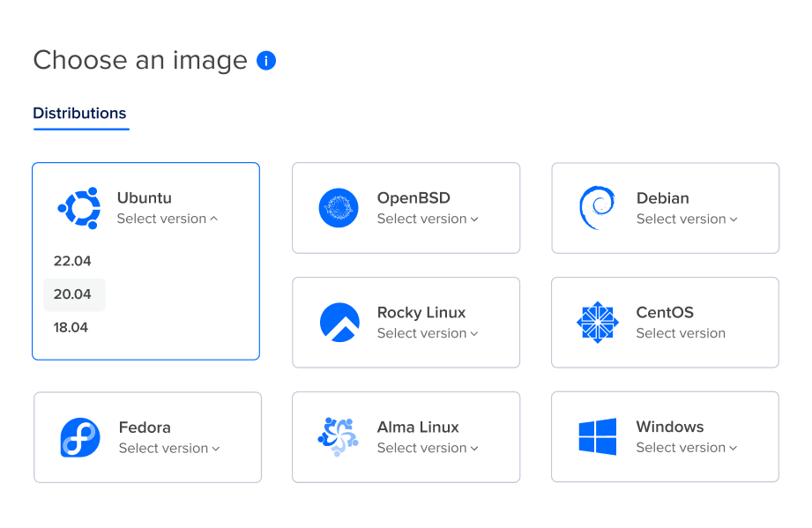Click the Windows logo icon
This screenshot has width=812, height=528.
click(x=598, y=437)
